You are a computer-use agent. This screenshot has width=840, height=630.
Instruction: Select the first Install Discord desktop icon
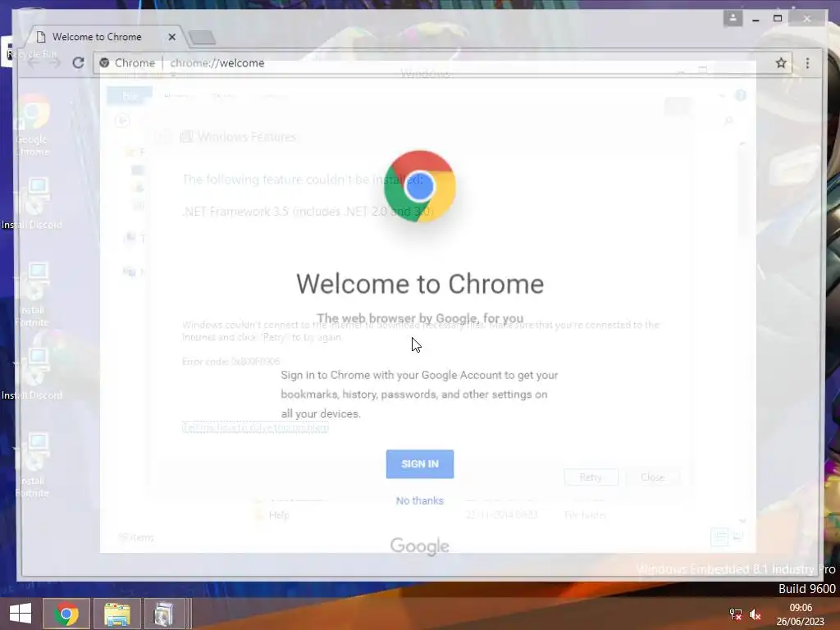32,204
